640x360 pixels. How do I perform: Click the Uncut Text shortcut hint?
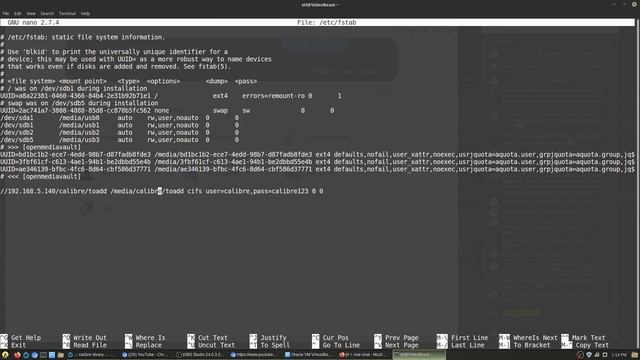tap(211, 345)
